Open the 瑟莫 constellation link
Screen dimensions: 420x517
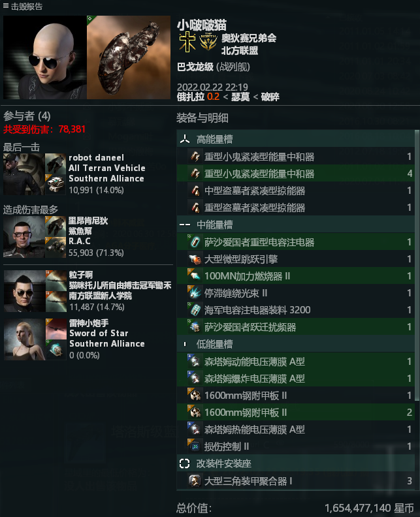click(x=240, y=97)
